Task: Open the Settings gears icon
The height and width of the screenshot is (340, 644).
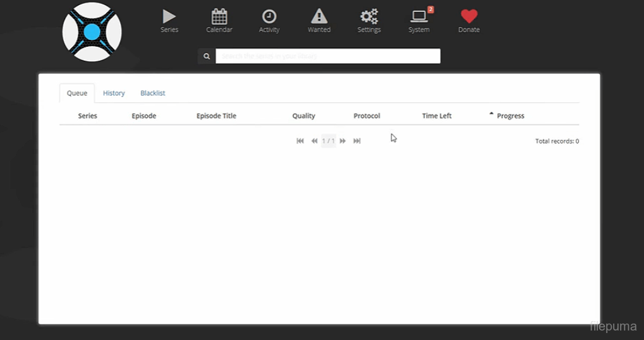Action: [369, 20]
